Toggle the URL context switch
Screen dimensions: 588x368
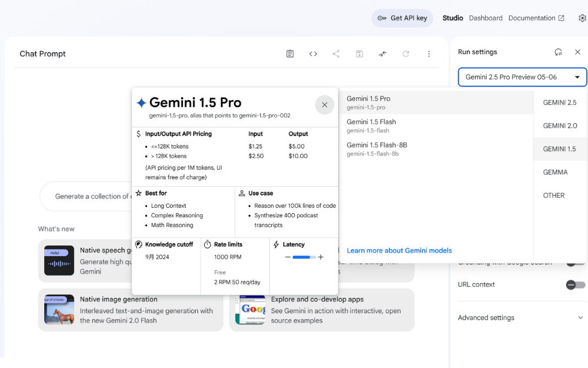(575, 285)
